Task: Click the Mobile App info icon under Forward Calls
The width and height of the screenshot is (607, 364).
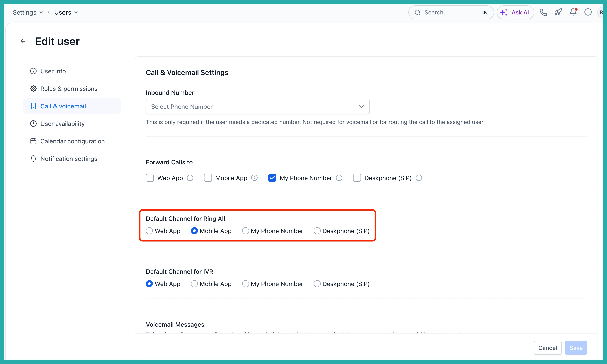Action: click(254, 178)
